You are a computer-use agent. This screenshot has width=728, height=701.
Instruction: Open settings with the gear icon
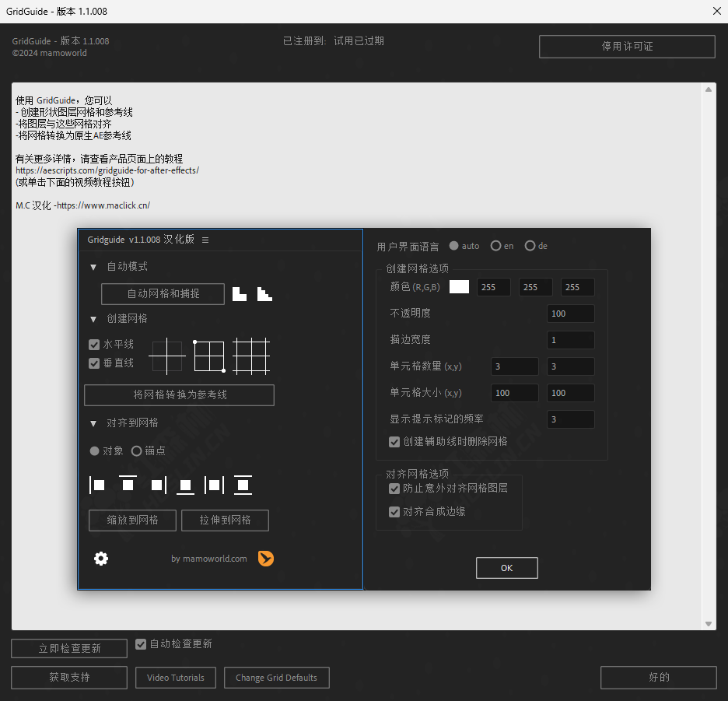[x=101, y=559]
